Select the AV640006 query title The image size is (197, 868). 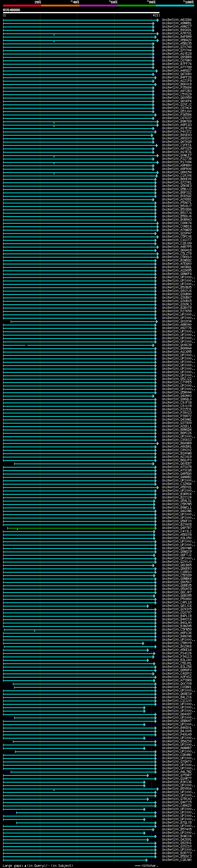11,10
